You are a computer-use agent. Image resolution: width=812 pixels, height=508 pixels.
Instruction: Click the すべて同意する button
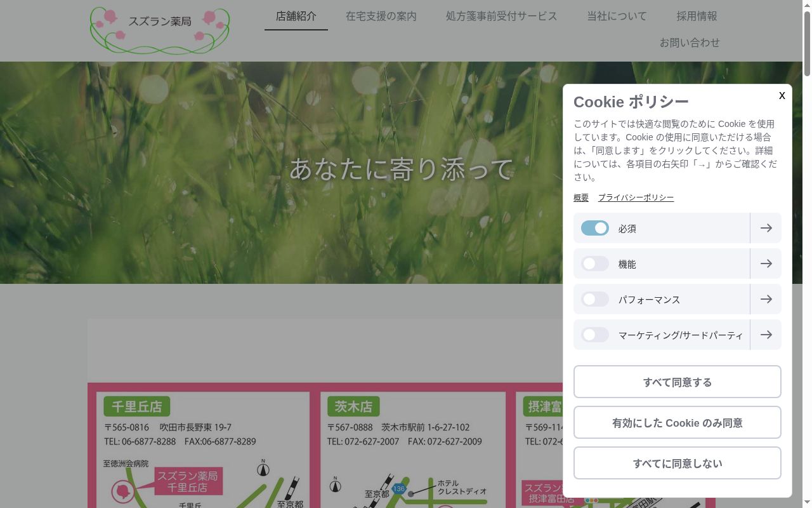678,382
